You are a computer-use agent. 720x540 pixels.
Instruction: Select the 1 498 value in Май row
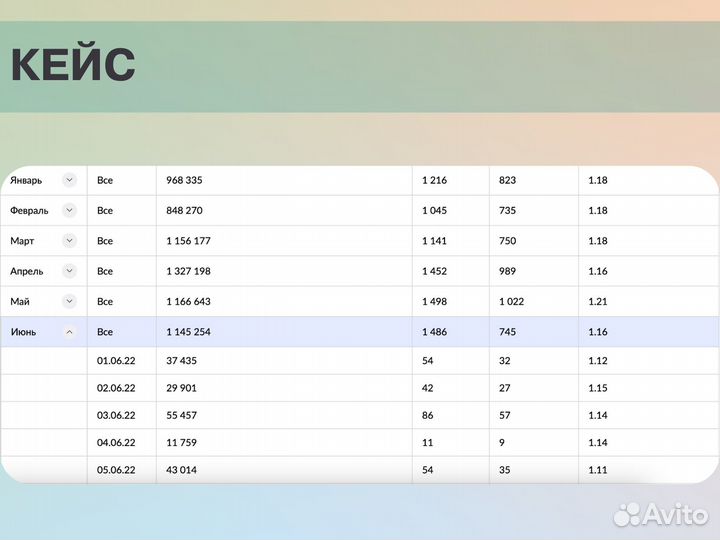436,301
